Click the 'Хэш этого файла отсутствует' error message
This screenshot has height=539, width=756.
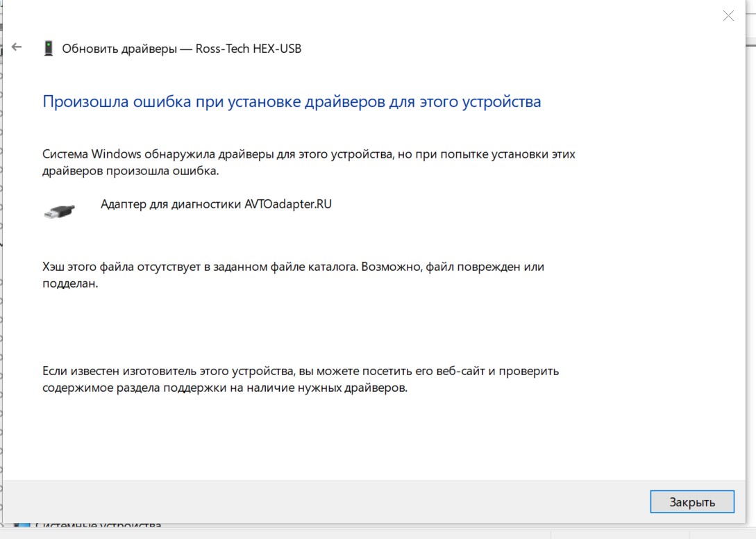pos(293,267)
